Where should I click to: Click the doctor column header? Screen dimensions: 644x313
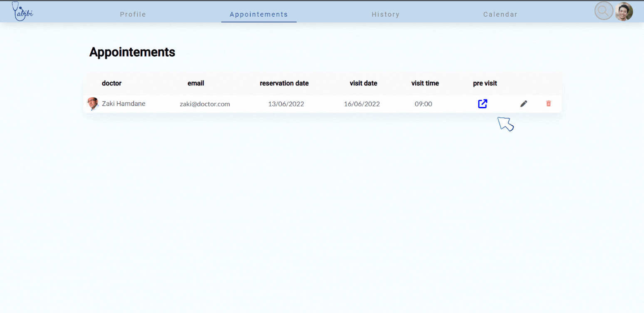coord(111,83)
